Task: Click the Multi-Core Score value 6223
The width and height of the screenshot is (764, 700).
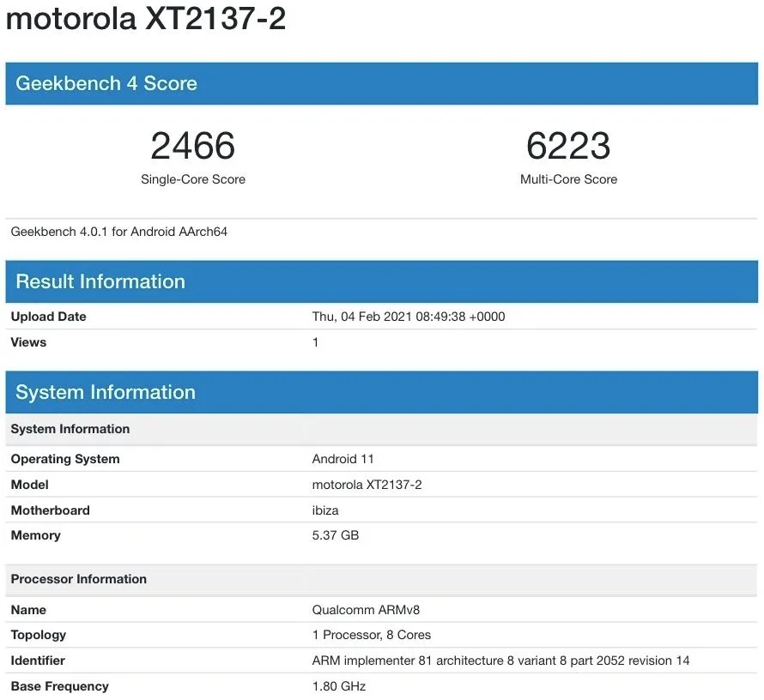Action: point(568,147)
